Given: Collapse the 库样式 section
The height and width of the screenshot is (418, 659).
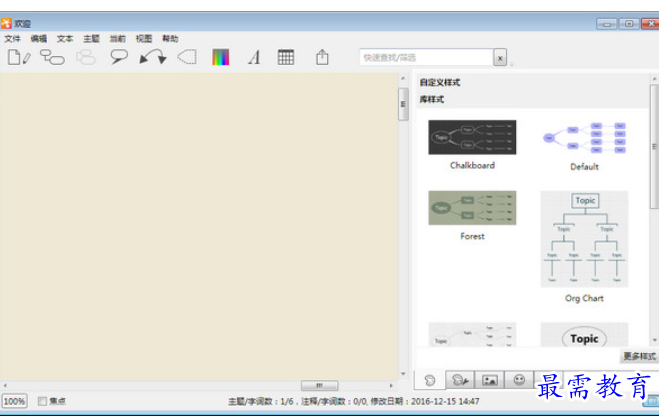Looking at the screenshot, I should pyautogui.click(x=432, y=100).
